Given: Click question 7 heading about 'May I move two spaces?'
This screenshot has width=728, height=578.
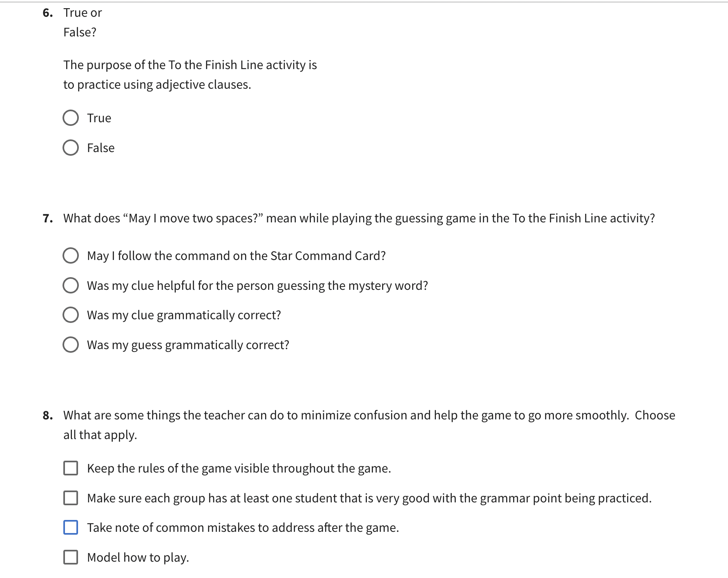Looking at the screenshot, I should click(359, 218).
